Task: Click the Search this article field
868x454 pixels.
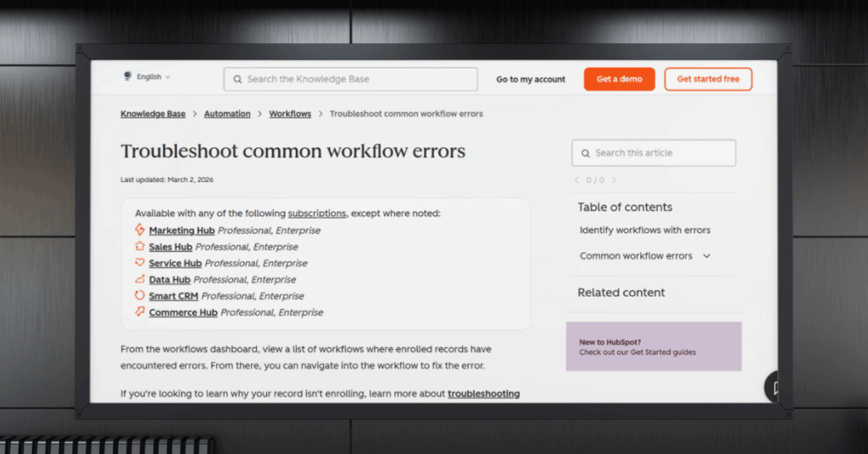Action: pos(654,152)
